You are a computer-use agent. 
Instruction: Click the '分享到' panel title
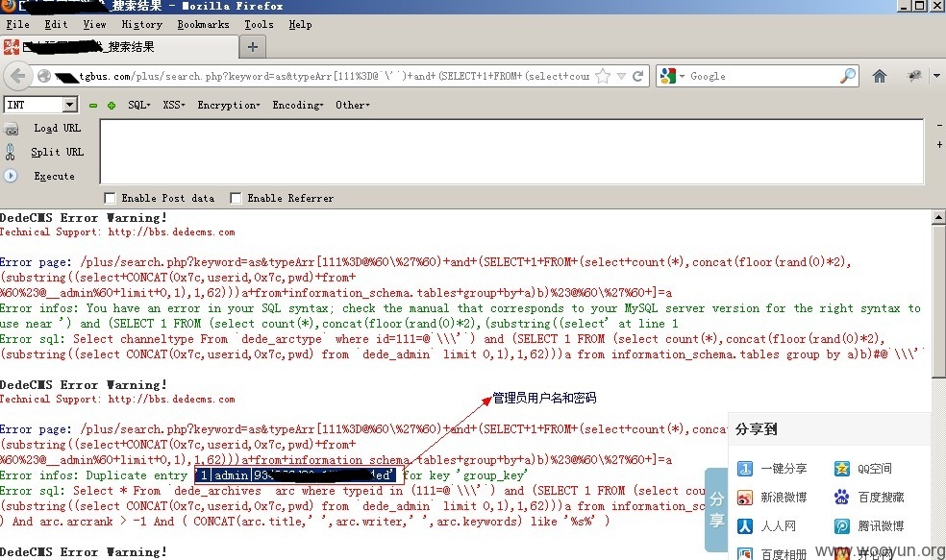tap(756, 429)
